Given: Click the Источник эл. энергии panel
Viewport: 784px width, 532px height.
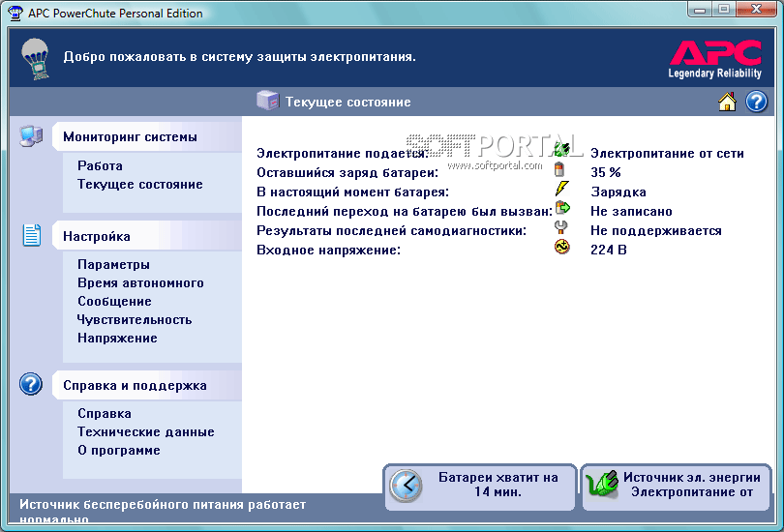Looking at the screenshot, I should pyautogui.click(x=677, y=488).
